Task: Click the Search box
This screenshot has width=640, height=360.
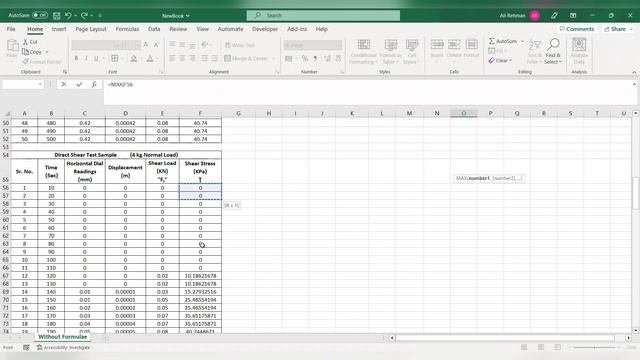Action: 323,16
